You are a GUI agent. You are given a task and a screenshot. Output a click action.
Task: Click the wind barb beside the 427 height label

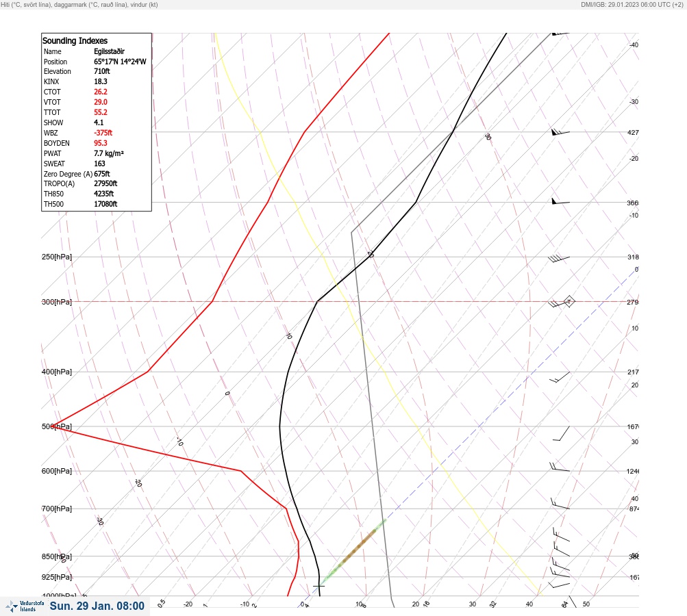coord(560,132)
